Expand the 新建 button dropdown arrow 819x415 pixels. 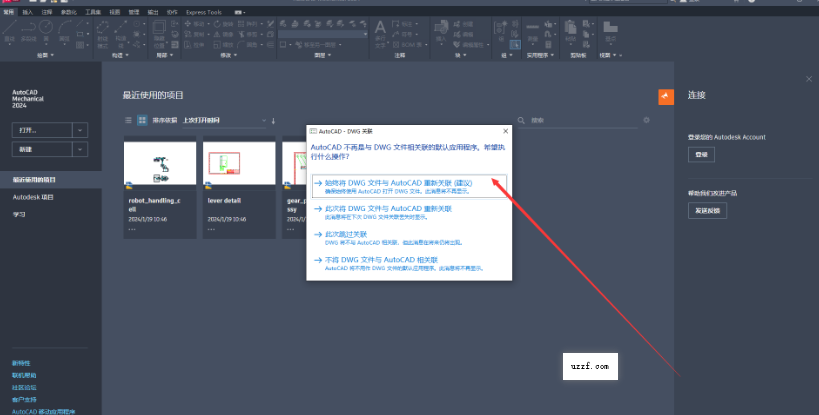(x=80, y=149)
